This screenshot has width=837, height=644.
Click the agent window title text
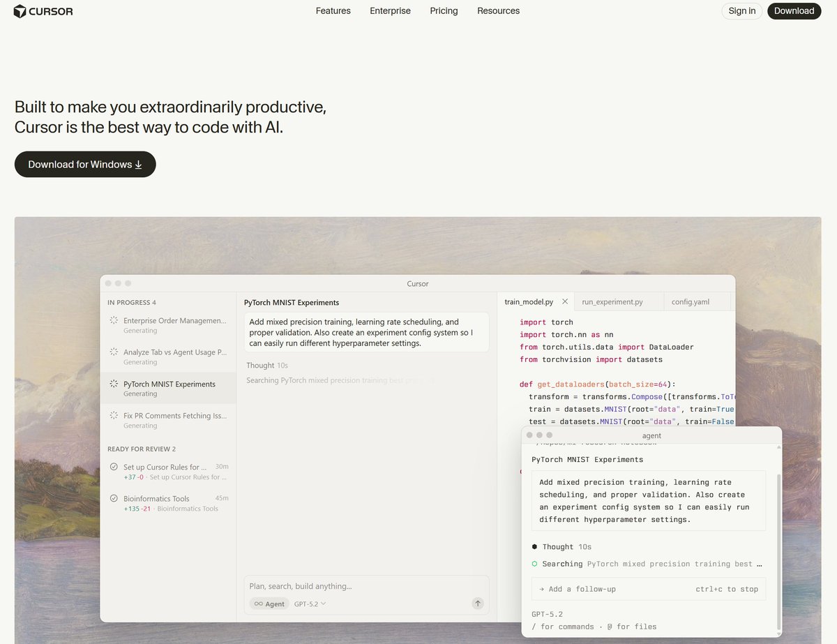point(651,435)
